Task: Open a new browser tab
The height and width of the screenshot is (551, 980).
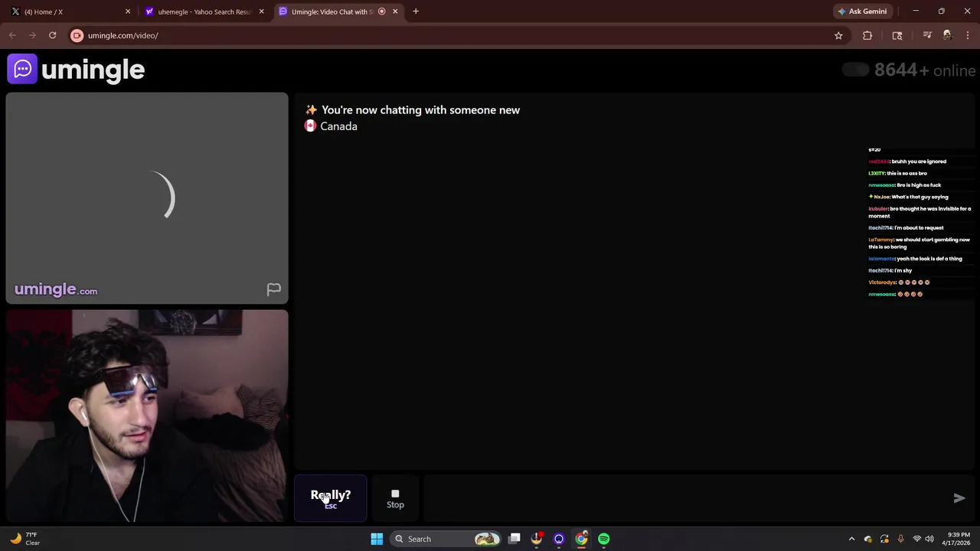Action: tap(416, 11)
